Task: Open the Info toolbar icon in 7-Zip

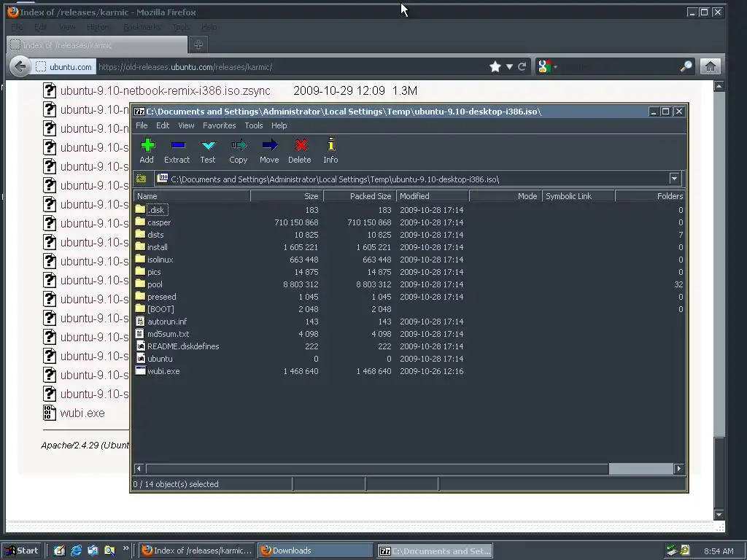Action: pyautogui.click(x=331, y=144)
